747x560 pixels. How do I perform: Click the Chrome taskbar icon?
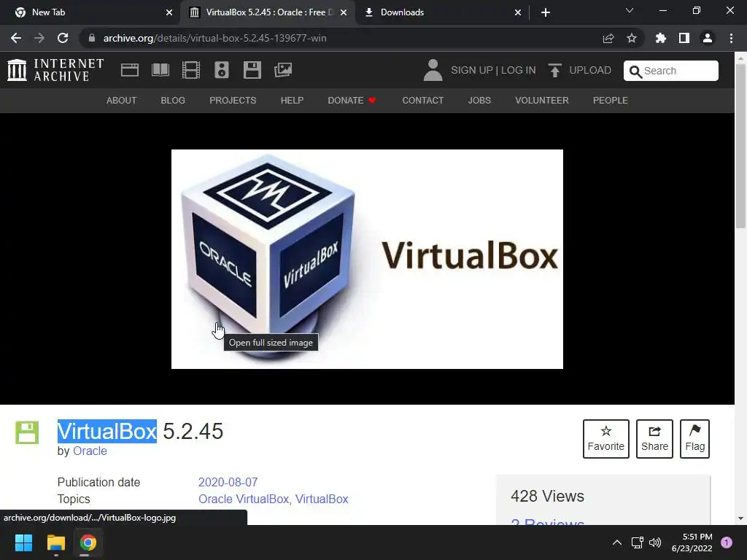click(x=88, y=542)
